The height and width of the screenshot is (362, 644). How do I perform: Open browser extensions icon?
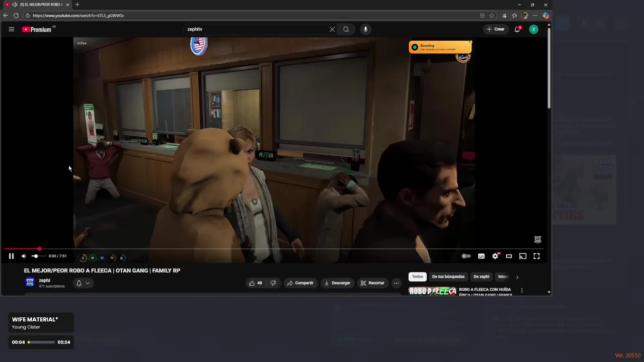[504, 16]
